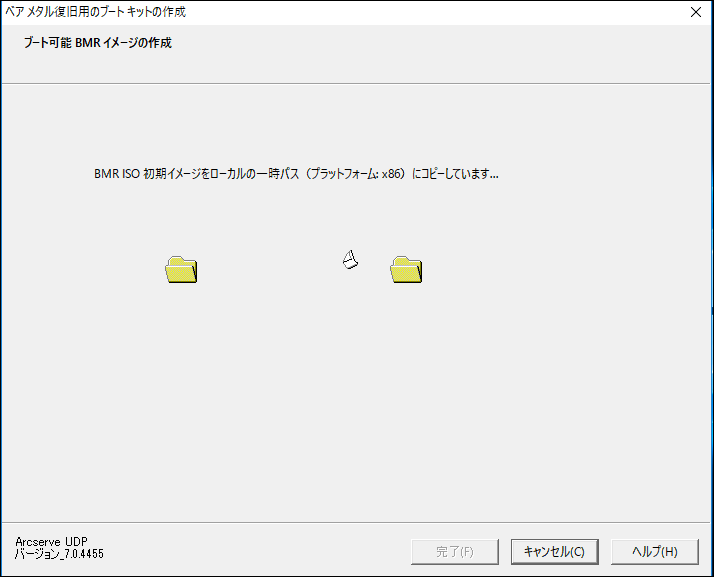Close the boot kit wizard window
This screenshot has height=577, width=714.
696,12
